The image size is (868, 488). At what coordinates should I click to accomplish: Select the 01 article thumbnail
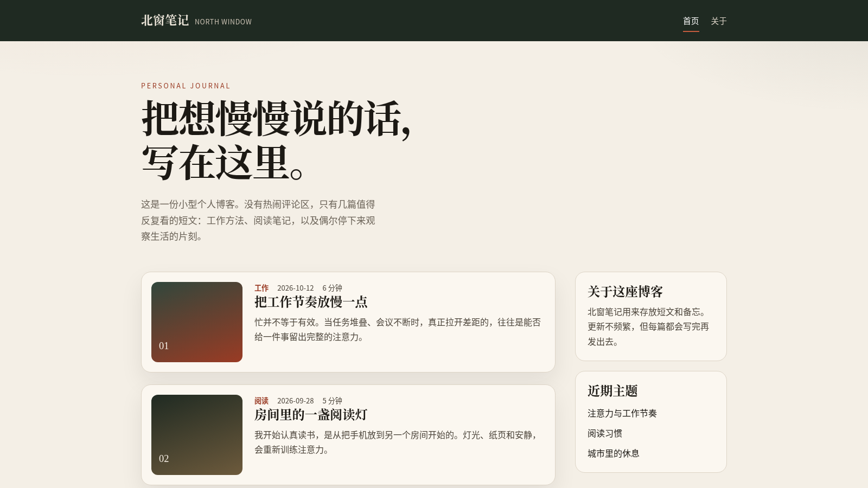(x=197, y=322)
